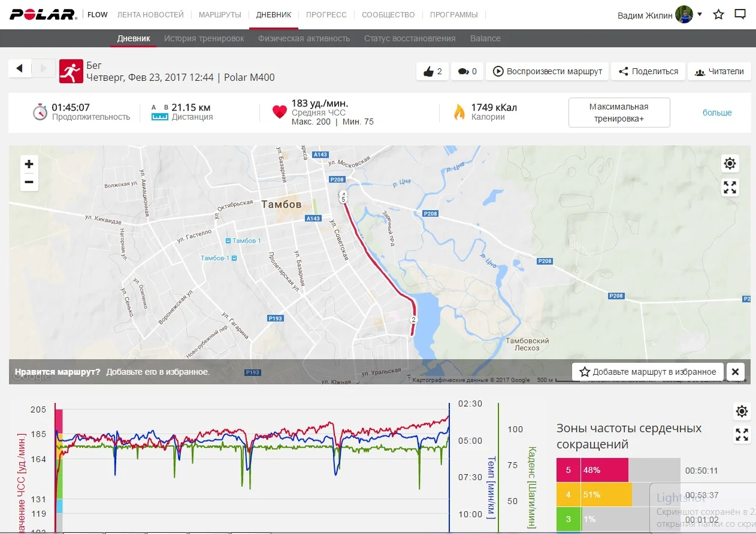Zoom in the map with plus
Screen dimensions: 756x534
[x=29, y=164]
